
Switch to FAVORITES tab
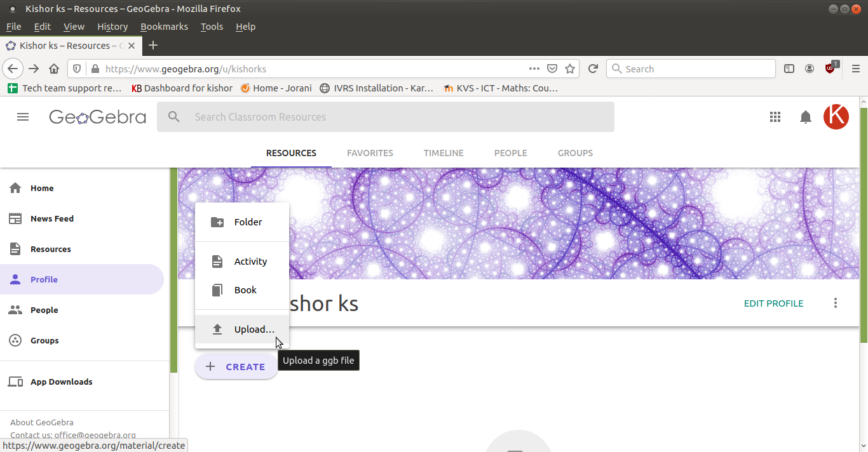370,153
